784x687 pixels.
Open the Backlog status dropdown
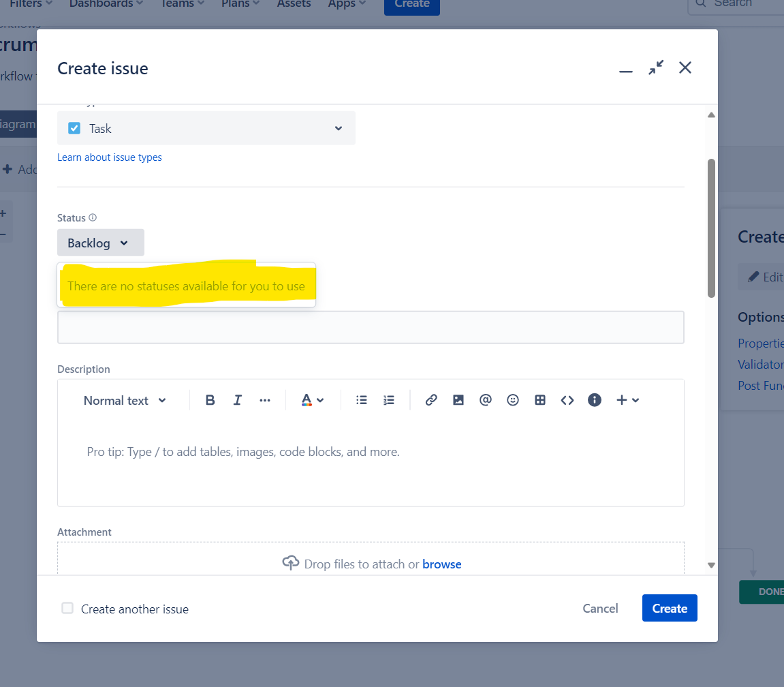(x=101, y=243)
